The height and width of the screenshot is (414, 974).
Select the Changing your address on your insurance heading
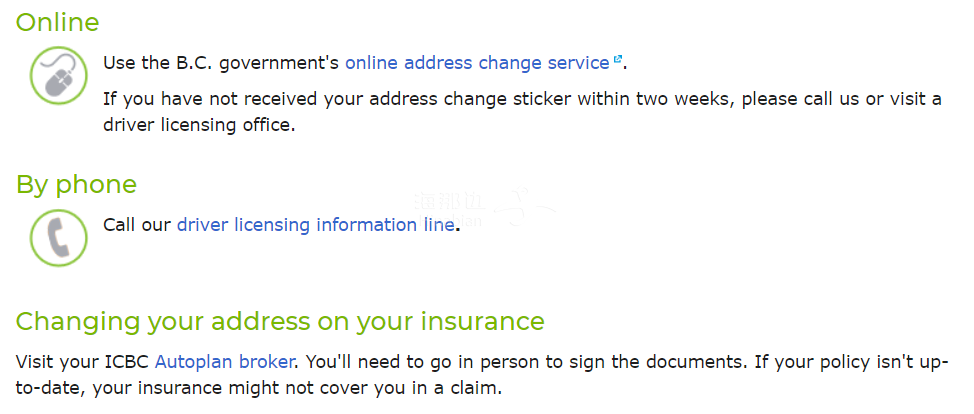[x=280, y=321]
